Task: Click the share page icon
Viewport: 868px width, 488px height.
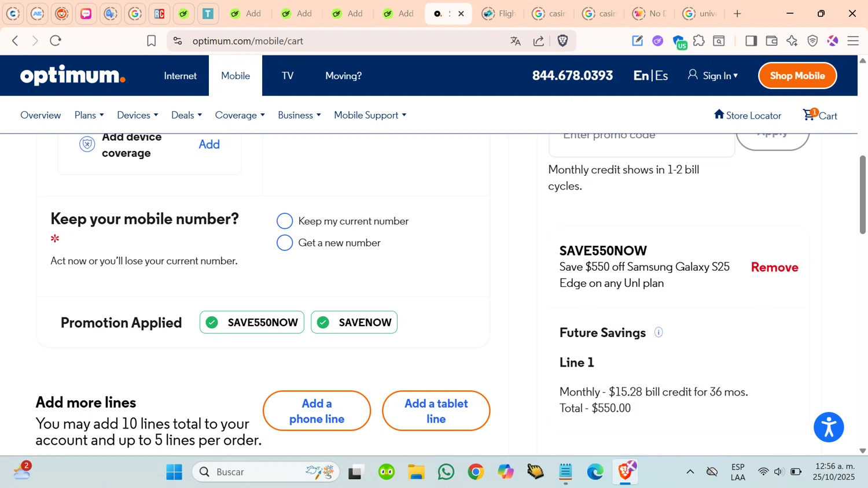Action: tap(539, 40)
